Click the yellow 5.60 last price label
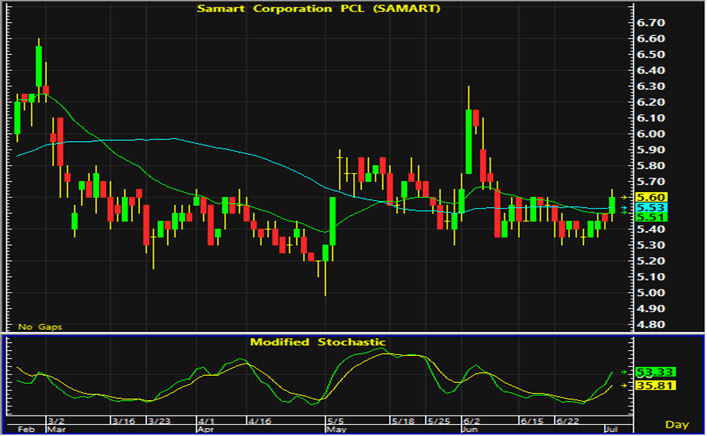The width and height of the screenshot is (707, 436). [x=651, y=197]
